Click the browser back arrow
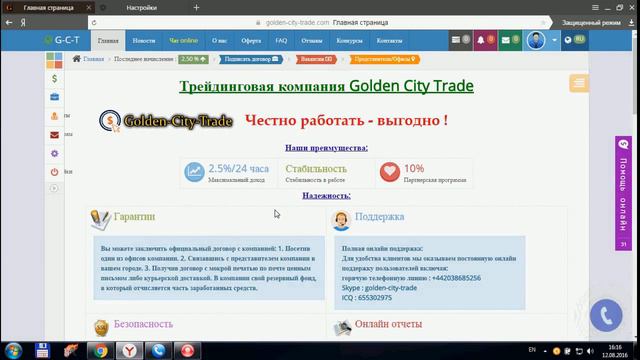This screenshot has height=360, width=640. 9,23
